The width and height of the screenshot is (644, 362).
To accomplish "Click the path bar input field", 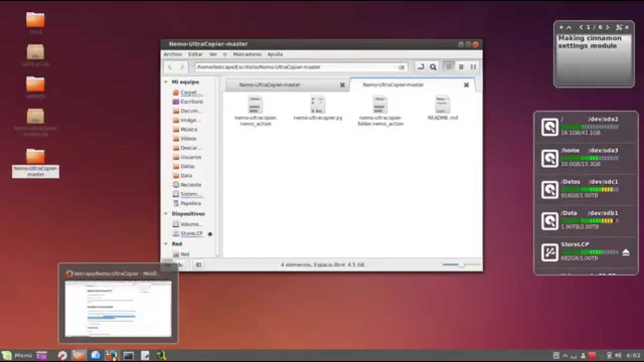I will click(x=301, y=67).
